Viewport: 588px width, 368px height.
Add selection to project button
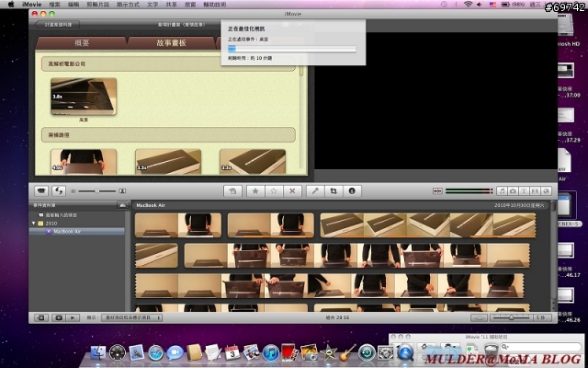click(232, 190)
